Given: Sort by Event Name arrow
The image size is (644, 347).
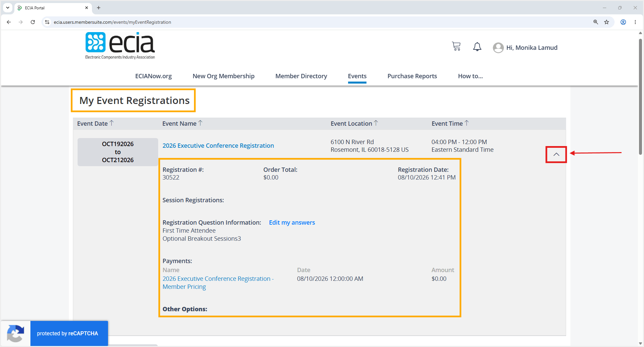Looking at the screenshot, I should [x=200, y=123].
